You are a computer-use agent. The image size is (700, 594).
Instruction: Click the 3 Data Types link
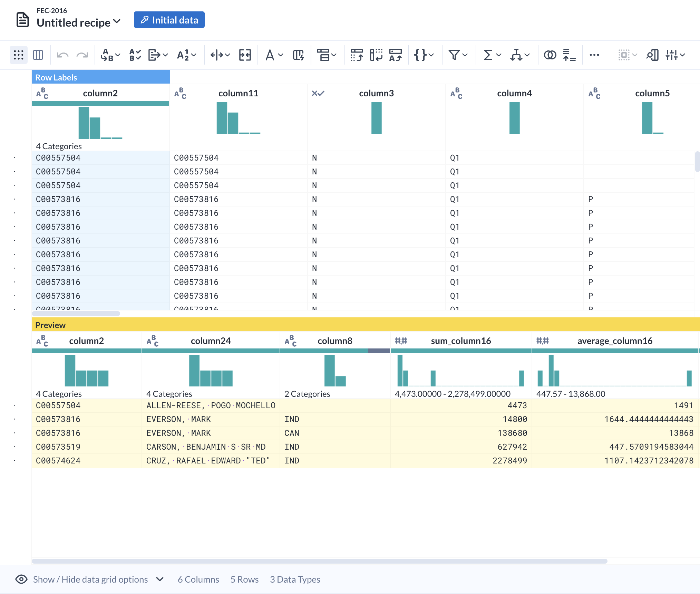point(295,579)
